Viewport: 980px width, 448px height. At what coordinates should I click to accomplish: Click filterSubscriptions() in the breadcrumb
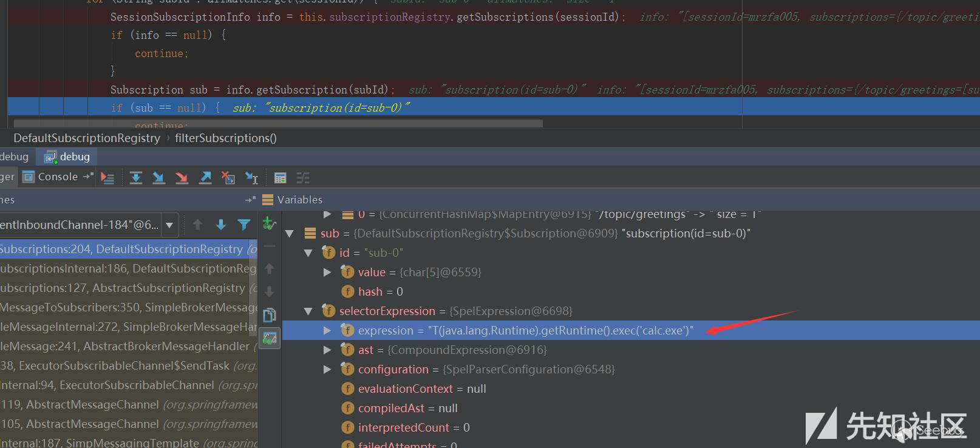tap(225, 138)
